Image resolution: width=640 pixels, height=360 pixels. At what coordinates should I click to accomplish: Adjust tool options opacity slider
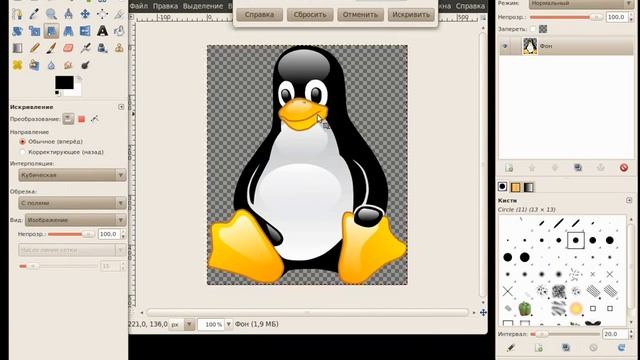(71, 234)
